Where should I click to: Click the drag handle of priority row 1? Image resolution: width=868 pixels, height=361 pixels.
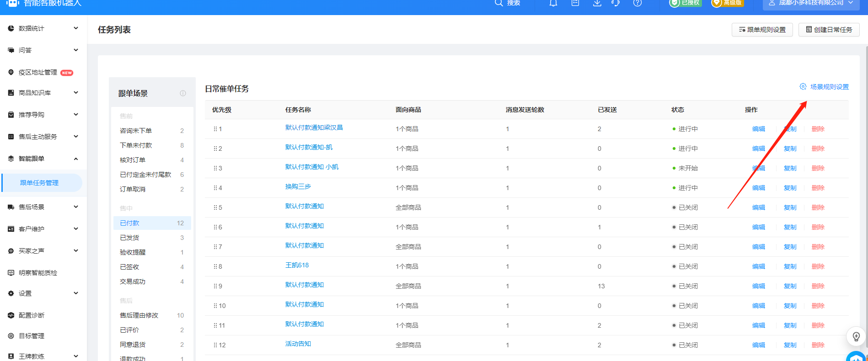(x=215, y=129)
